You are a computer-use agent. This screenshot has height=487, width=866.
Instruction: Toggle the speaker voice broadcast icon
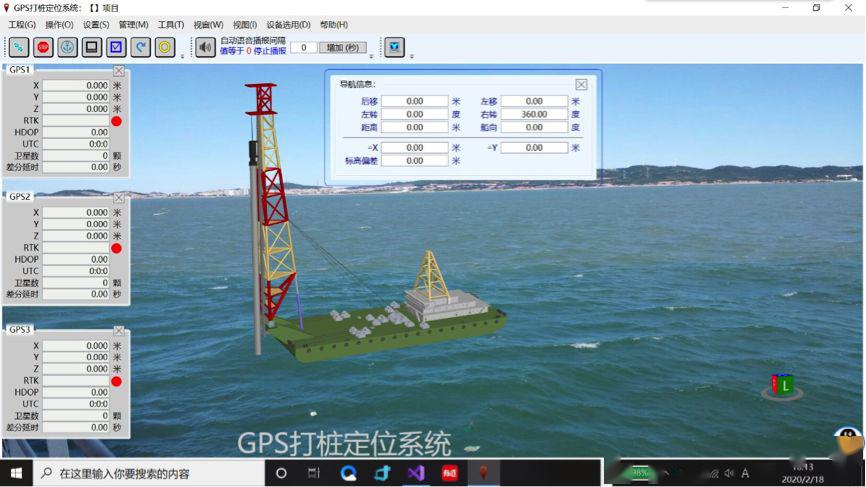point(205,47)
